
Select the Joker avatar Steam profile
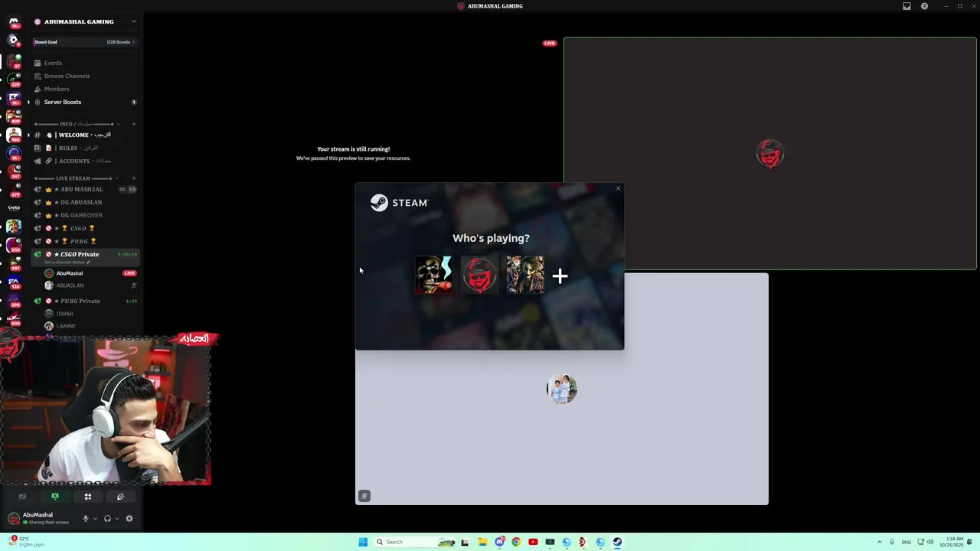point(525,275)
